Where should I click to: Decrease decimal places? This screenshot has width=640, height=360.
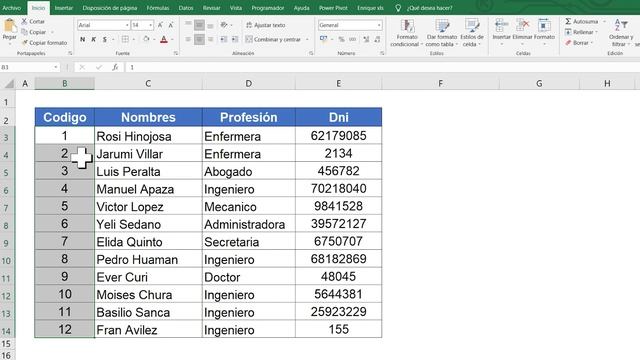(378, 39)
